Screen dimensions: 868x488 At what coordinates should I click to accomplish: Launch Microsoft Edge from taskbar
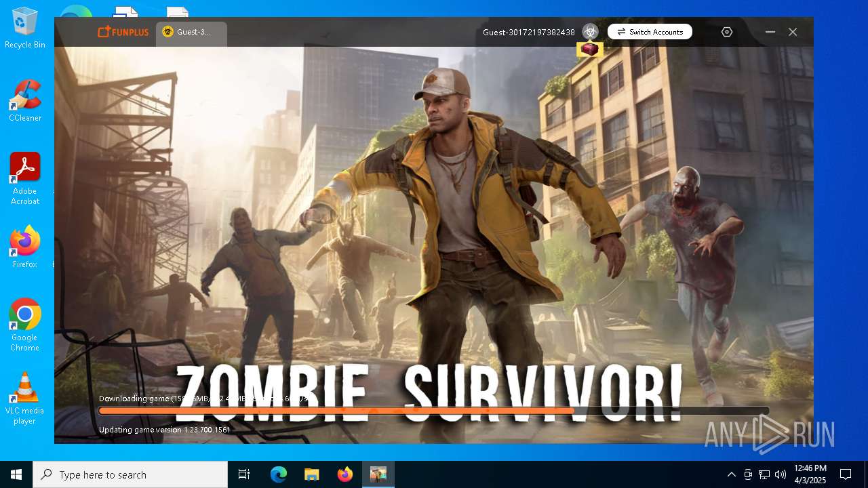pos(279,474)
